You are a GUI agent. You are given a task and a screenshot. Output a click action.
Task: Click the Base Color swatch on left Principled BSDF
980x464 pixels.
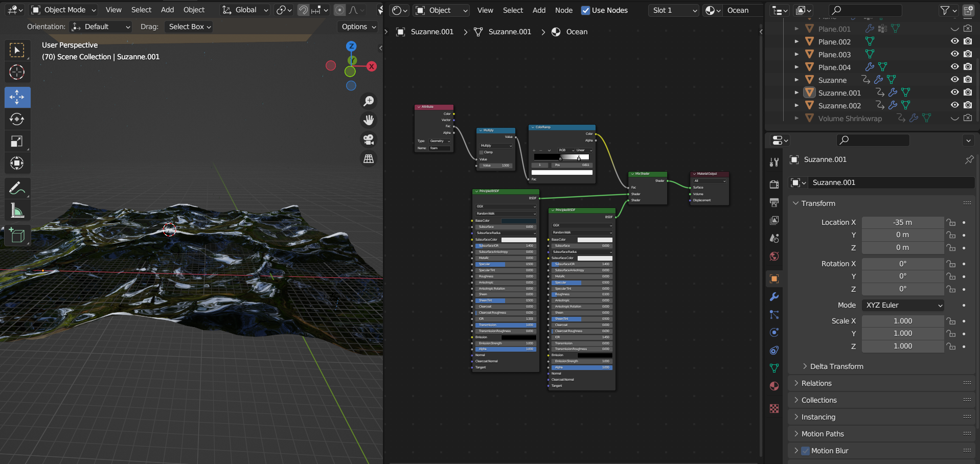click(518, 221)
